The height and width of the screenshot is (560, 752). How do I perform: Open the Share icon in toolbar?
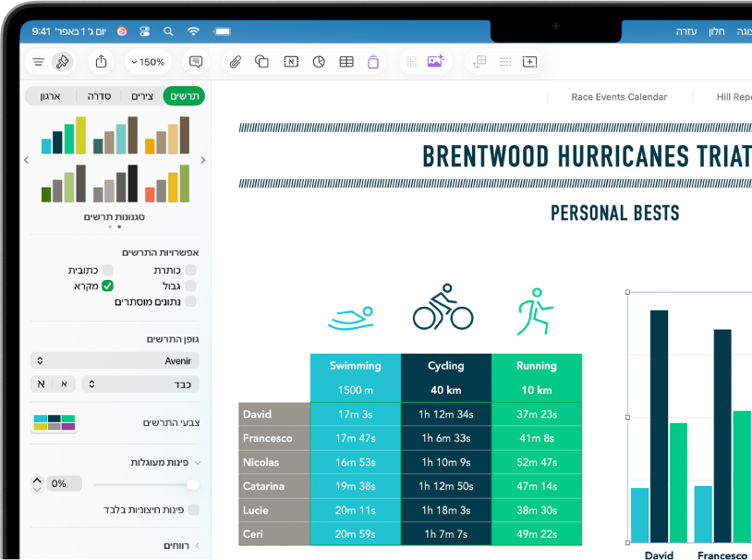[101, 61]
